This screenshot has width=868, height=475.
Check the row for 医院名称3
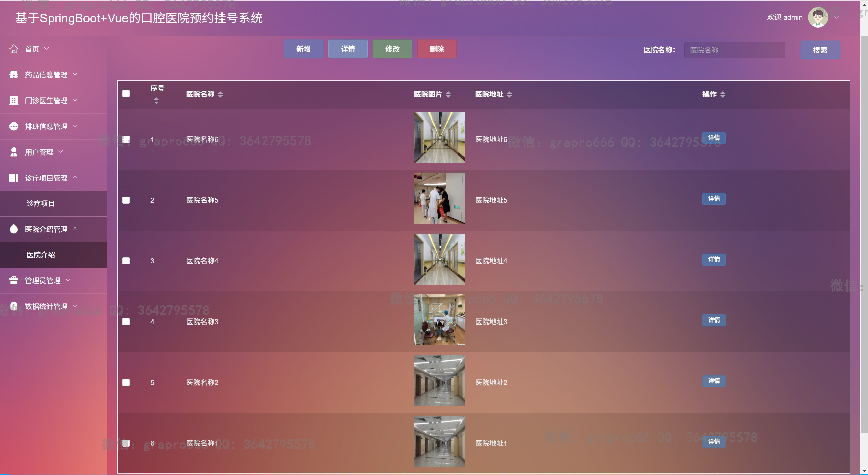(x=126, y=322)
